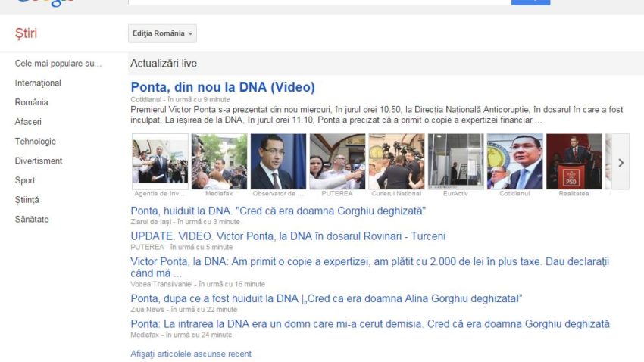
Task: Click source text PUTEREA - în urmă cu 5 minute
Action: coord(182,247)
